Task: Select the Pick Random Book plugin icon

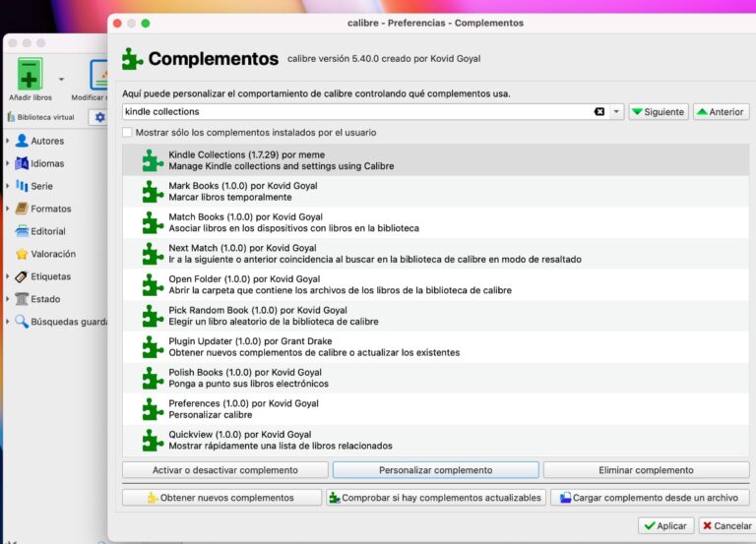Action: 153,316
